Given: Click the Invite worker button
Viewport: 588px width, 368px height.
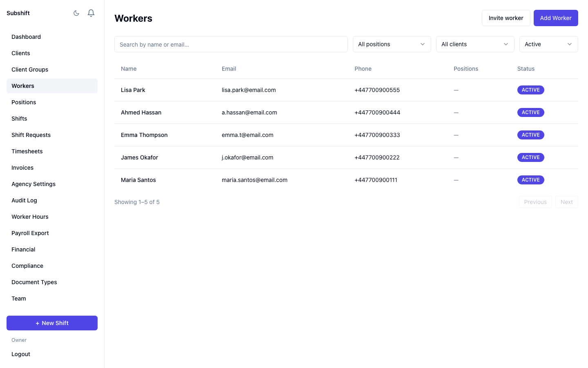Looking at the screenshot, I should point(506,18).
